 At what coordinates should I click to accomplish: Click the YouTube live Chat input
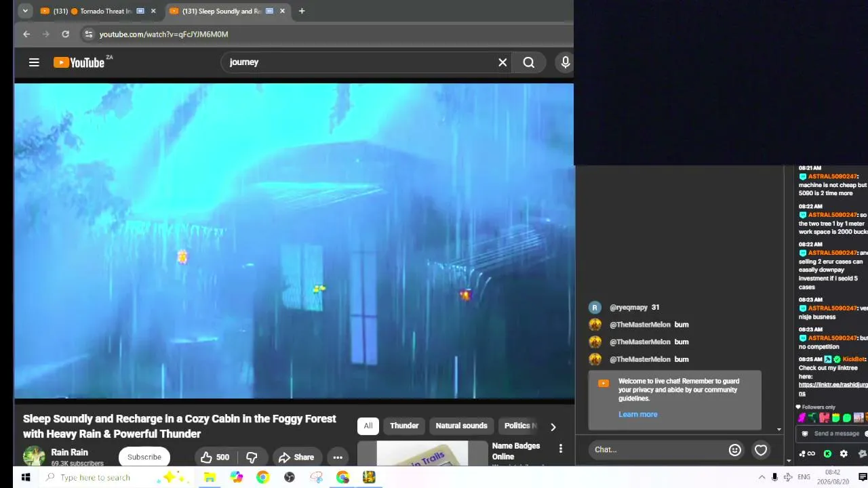tap(658, 449)
